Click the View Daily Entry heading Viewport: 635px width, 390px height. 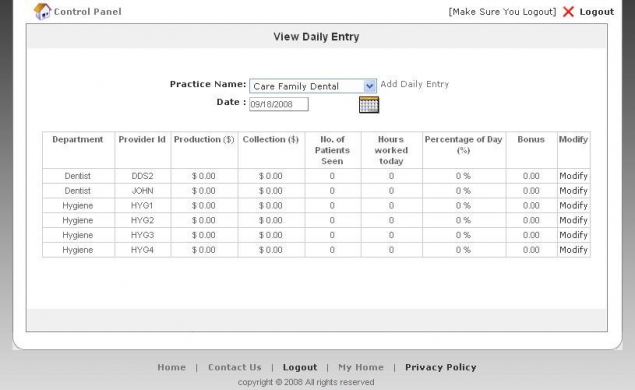click(316, 37)
